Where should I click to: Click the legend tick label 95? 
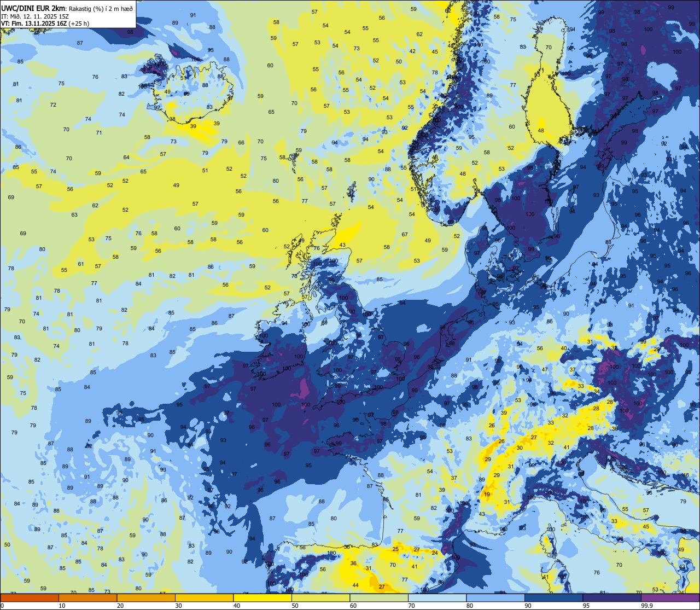click(586, 606)
